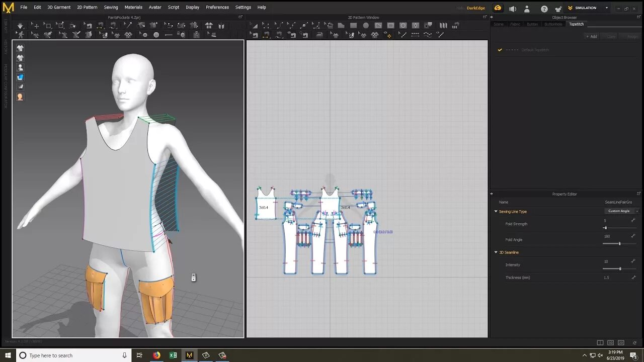The height and width of the screenshot is (362, 644).
Task: Open the Sewing menu
Action: 111,8
